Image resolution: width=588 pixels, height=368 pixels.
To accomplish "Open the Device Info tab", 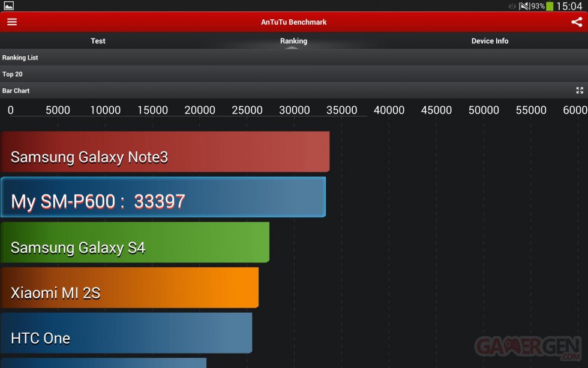I will click(490, 41).
